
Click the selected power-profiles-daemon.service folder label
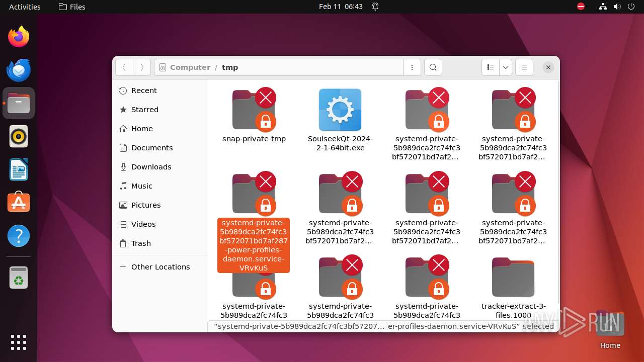254,245
